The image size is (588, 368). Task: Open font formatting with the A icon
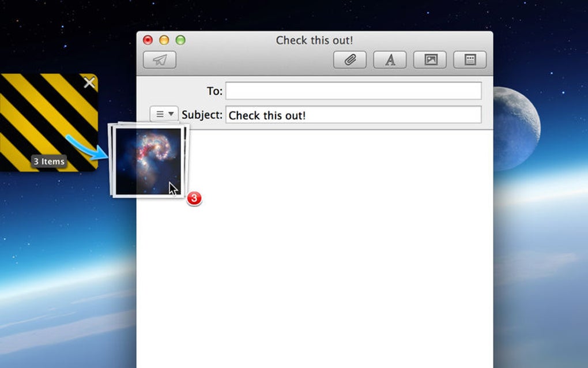(390, 59)
